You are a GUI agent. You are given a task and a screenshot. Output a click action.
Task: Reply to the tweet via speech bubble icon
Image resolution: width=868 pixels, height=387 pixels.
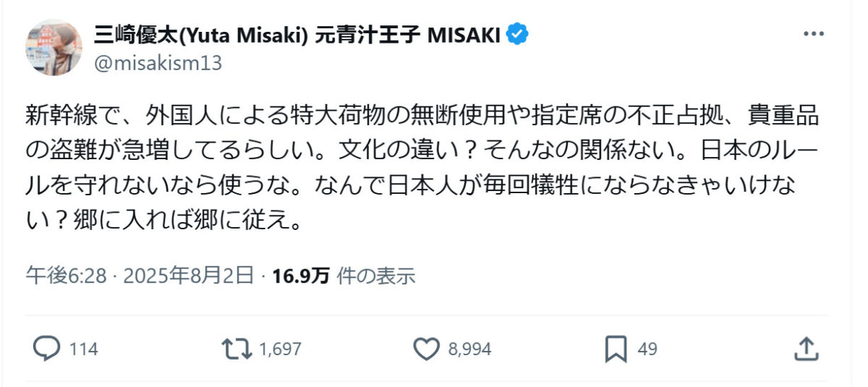pos(47,349)
